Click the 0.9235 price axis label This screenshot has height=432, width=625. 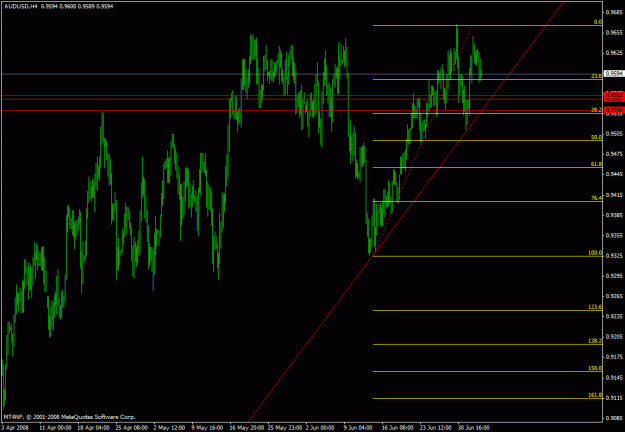(614, 316)
